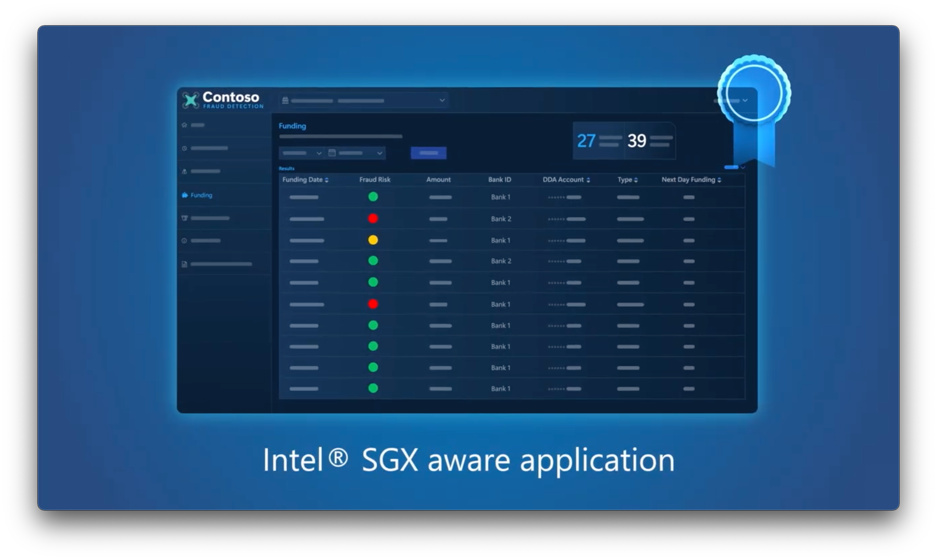Click the Type column header

pyautogui.click(x=625, y=180)
